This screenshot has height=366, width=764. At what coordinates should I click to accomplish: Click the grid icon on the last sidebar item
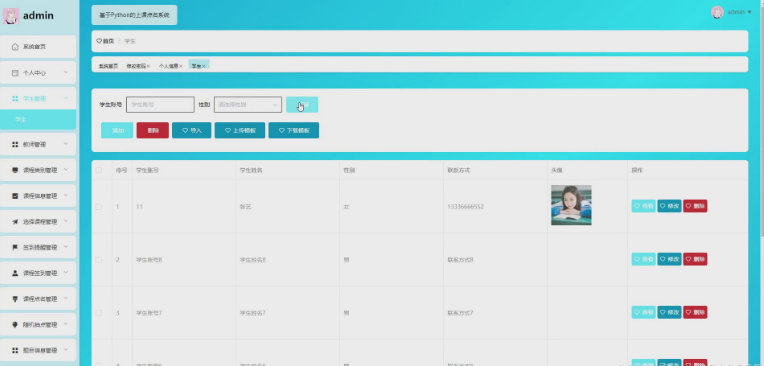click(15, 350)
